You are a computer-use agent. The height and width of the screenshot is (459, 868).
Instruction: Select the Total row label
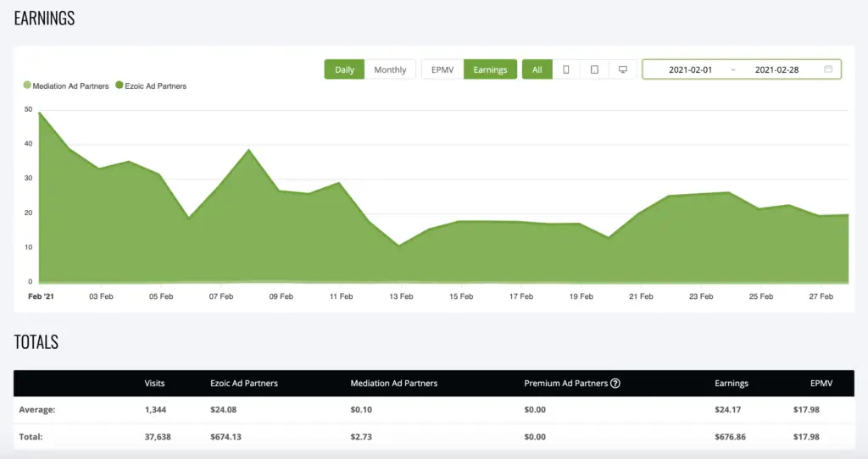pyautogui.click(x=31, y=437)
